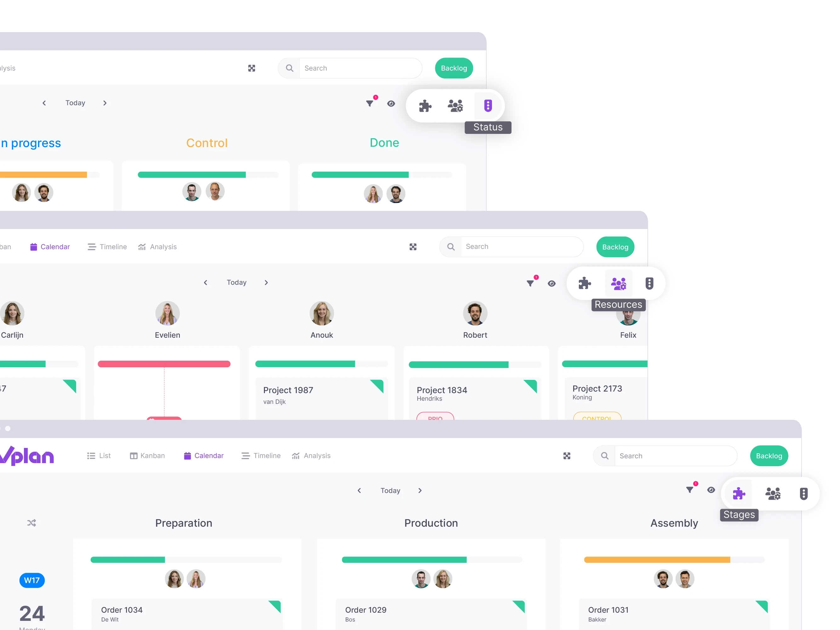Switch to Calendar tab
840x630 pixels.
click(203, 456)
